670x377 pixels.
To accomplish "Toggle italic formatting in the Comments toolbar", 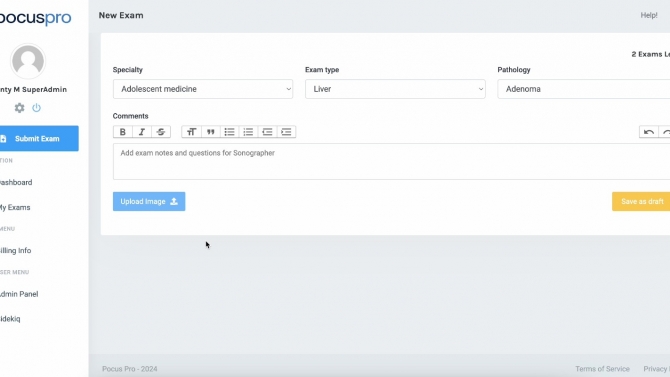I will coord(142,132).
